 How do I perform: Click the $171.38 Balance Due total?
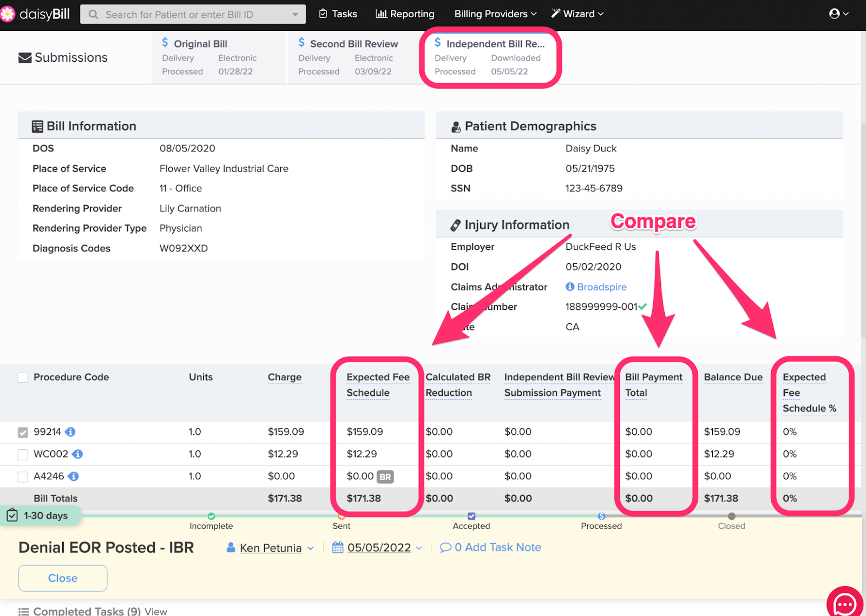[720, 498]
